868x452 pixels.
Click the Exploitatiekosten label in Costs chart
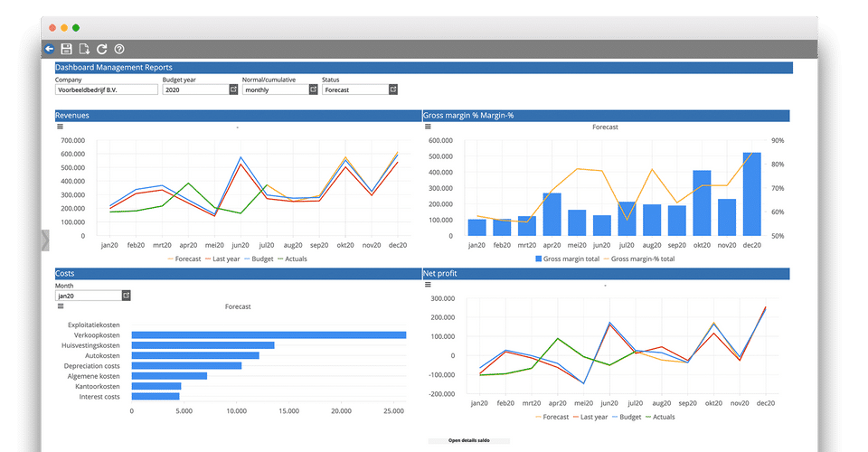tap(93, 325)
